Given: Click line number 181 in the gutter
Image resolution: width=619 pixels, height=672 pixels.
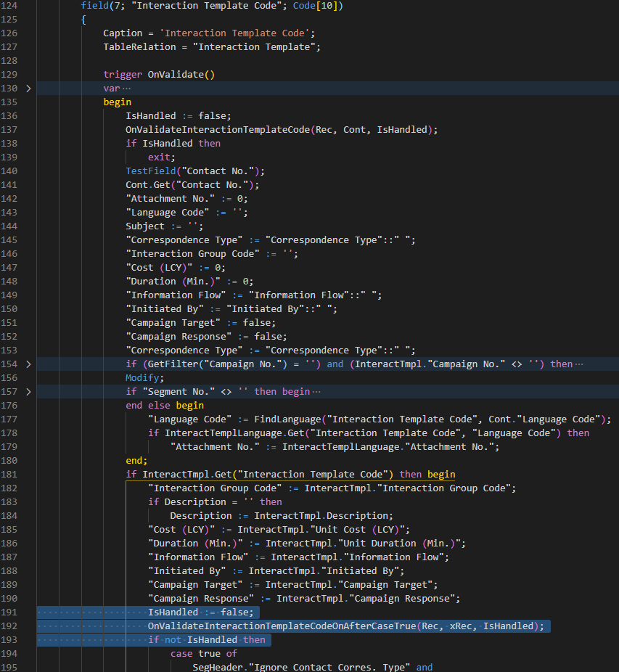Looking at the screenshot, I should click(9, 475).
